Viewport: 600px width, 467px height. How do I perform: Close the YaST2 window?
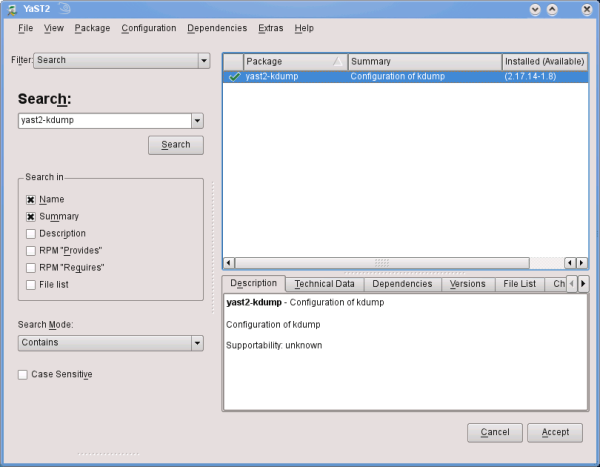point(587,10)
